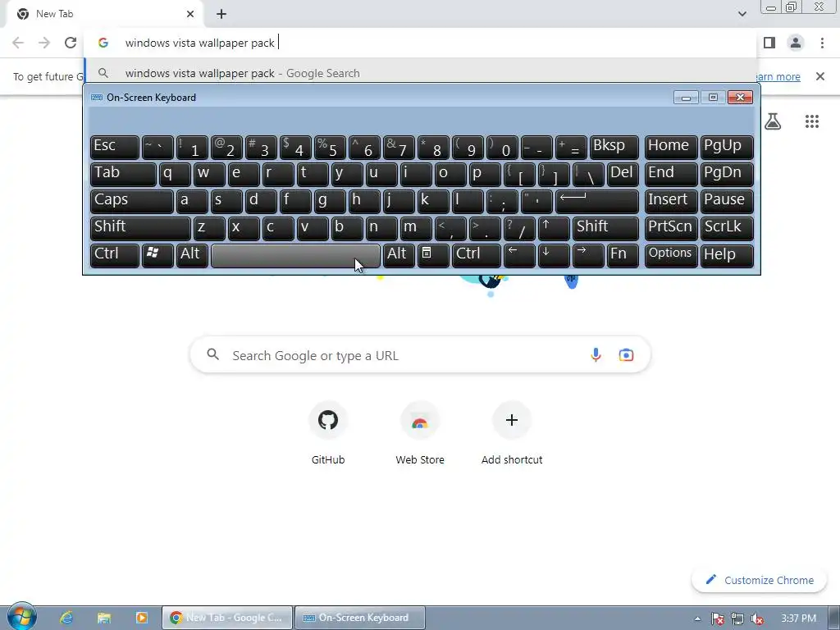Open a new Chrome tab
This screenshot has height=630, width=840.
[221, 14]
